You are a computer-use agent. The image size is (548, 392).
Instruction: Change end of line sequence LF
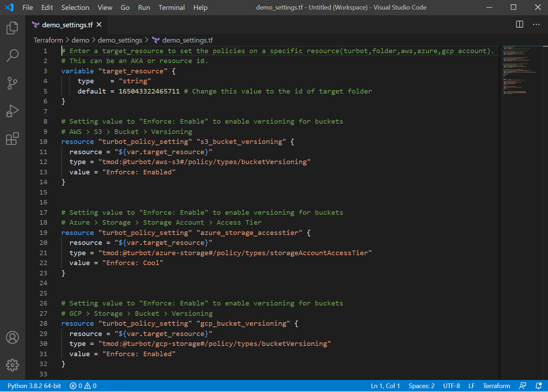[x=471, y=386]
